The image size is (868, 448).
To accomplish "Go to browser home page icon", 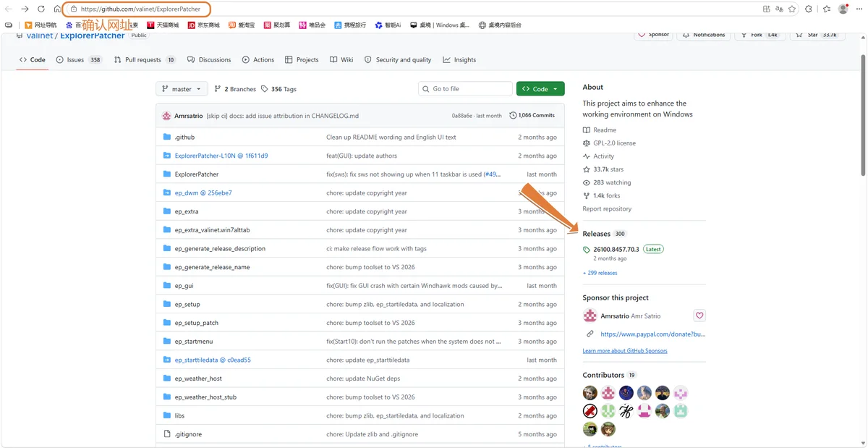I will [56, 9].
